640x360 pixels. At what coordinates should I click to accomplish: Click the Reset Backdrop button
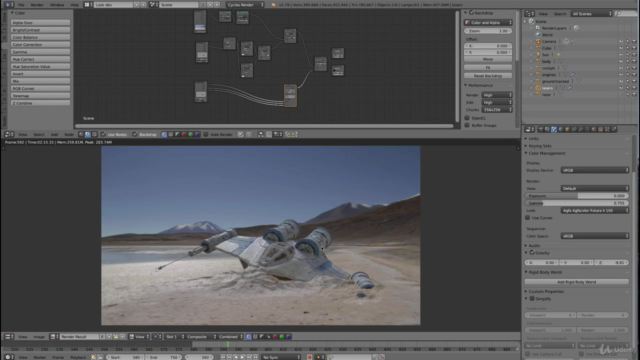point(488,76)
